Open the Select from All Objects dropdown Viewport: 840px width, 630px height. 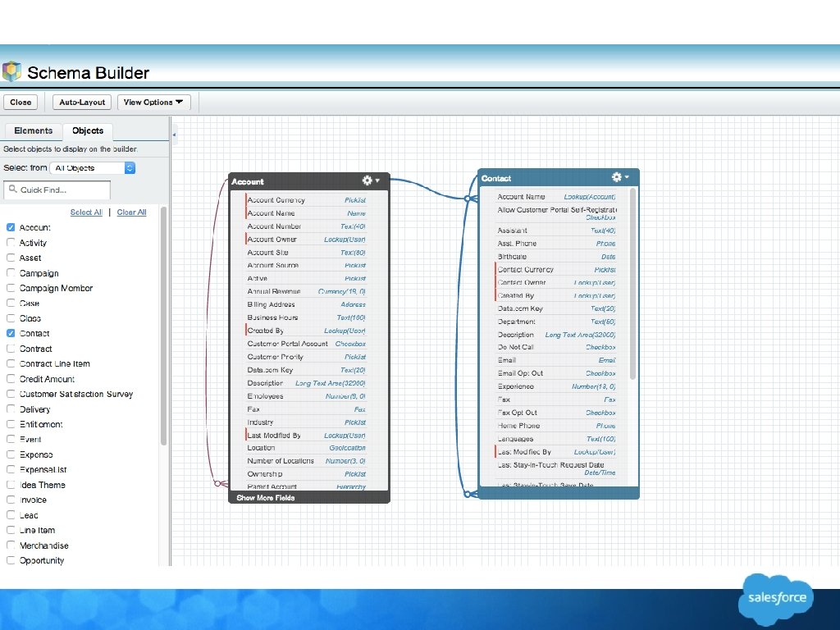coord(92,167)
